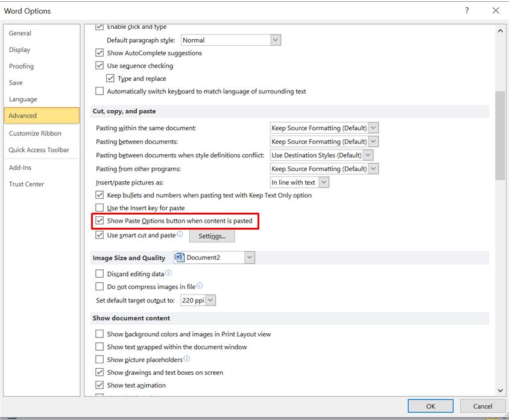Go to the Add-Ins category
Screen dimensions: 509x420
(x=42, y=168)
